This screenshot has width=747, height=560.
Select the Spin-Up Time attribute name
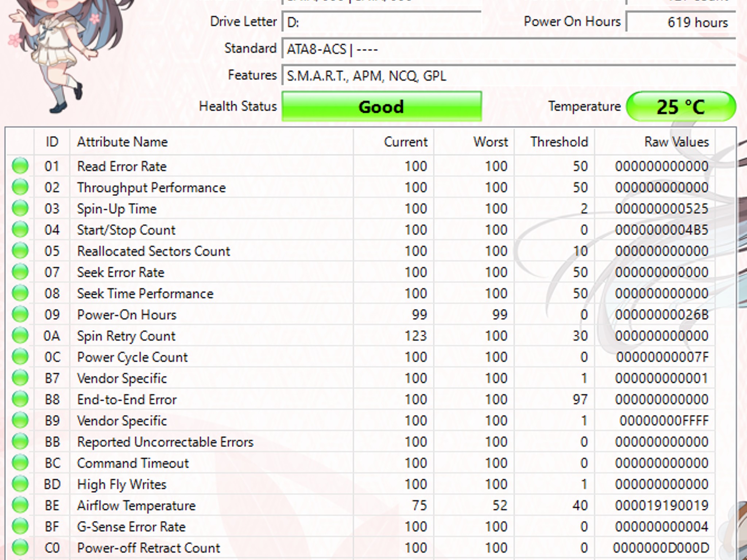point(117,209)
